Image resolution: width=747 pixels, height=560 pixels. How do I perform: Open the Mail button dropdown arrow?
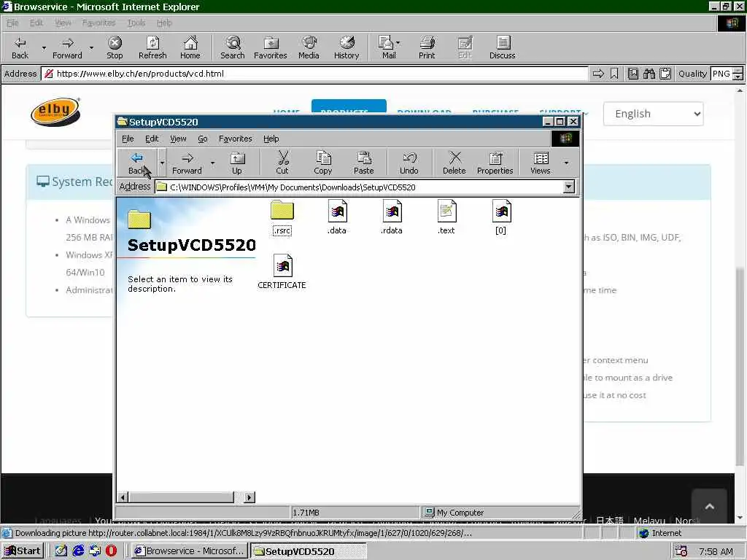[x=398, y=43]
